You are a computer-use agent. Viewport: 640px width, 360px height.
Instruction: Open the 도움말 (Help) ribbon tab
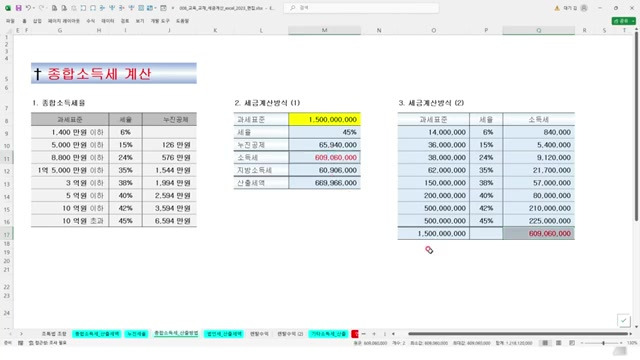point(182,21)
